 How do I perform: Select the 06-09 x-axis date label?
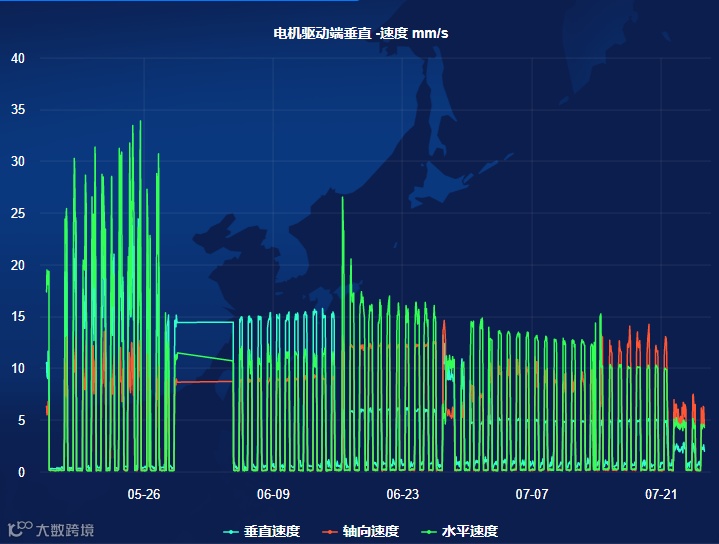[x=273, y=494]
